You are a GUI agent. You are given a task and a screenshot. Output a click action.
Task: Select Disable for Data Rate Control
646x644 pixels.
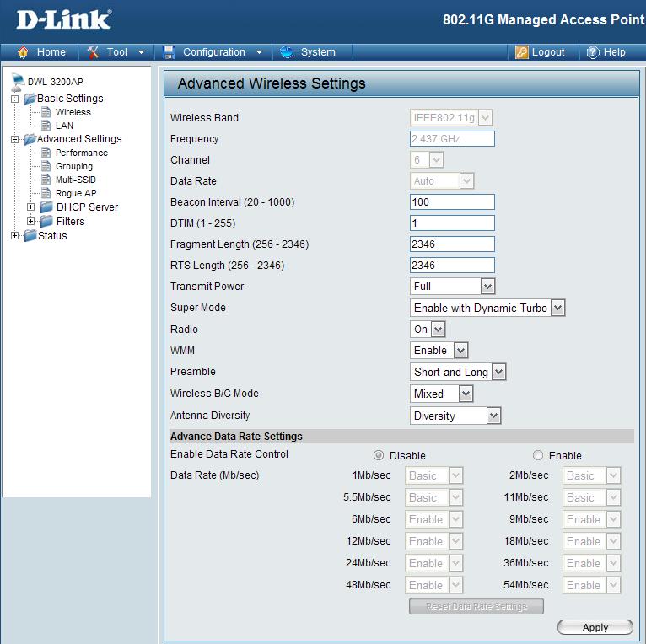pyautogui.click(x=378, y=455)
